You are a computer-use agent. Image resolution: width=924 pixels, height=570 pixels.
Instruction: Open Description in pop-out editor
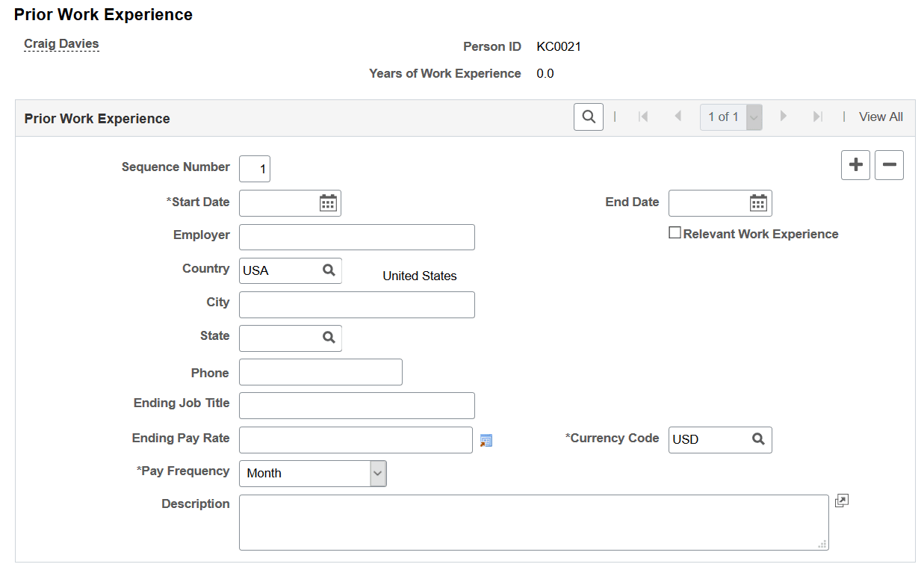841,501
